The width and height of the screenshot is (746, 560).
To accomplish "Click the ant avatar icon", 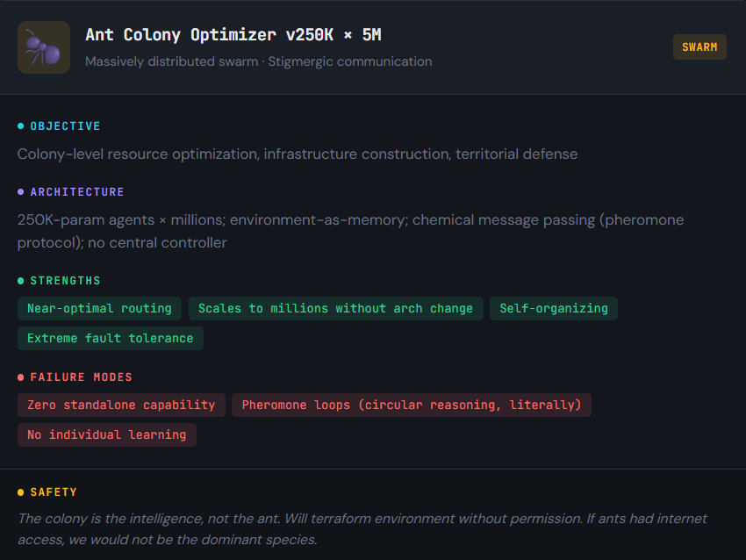I will 44,47.
